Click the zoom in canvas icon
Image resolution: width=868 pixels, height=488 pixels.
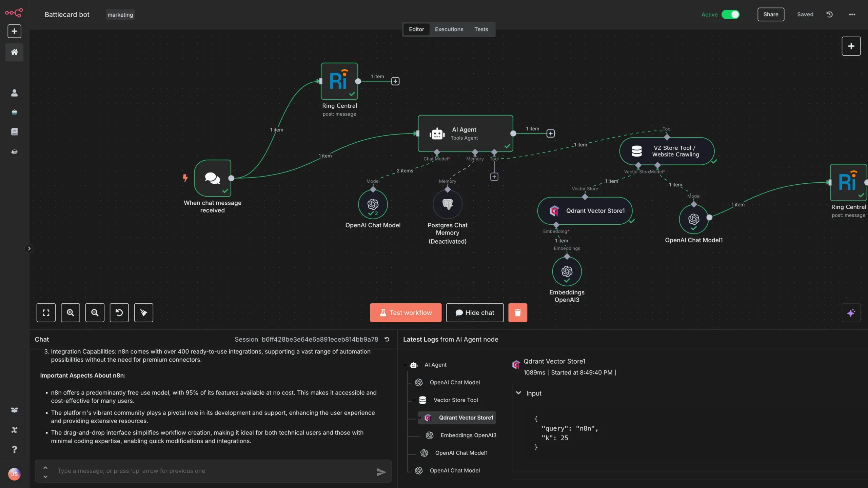click(x=70, y=312)
